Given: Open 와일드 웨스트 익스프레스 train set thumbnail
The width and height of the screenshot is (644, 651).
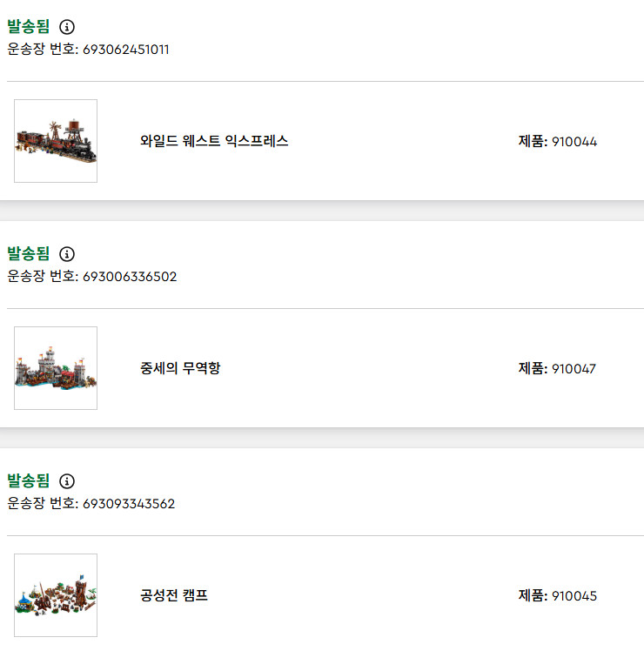Looking at the screenshot, I should coord(56,141).
